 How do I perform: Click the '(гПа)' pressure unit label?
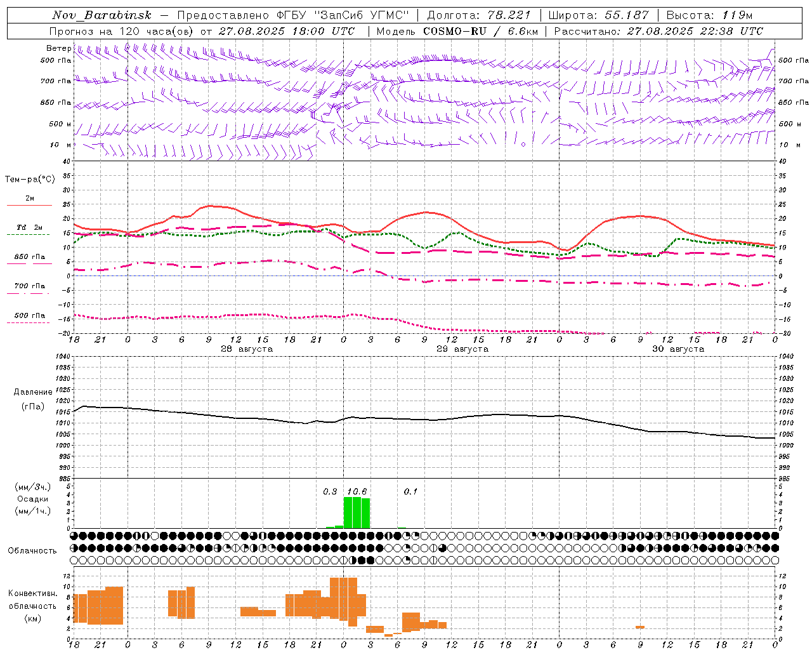click(33, 406)
